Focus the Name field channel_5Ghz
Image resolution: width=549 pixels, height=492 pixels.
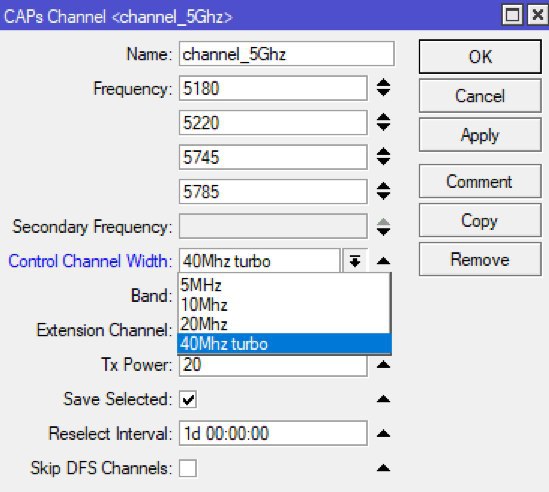pos(286,54)
